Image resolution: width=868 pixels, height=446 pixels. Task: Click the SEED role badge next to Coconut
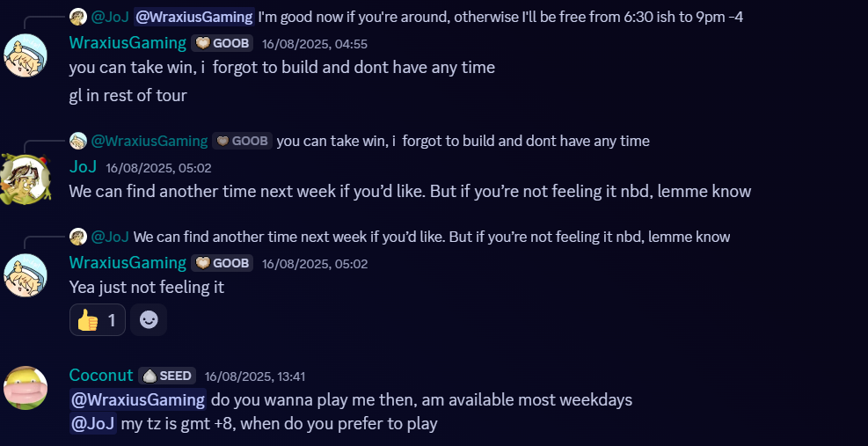[x=167, y=376]
